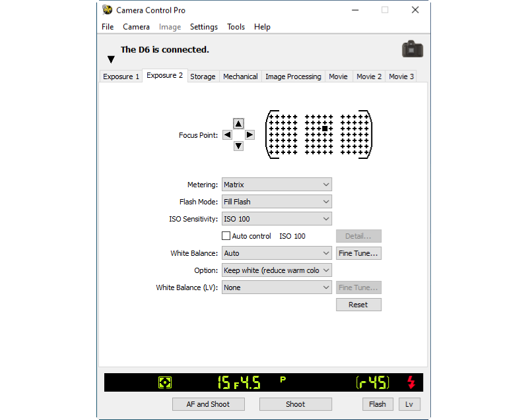Click the shutter speed 15 readout
Screen dimensions: 528x420
[224, 382]
